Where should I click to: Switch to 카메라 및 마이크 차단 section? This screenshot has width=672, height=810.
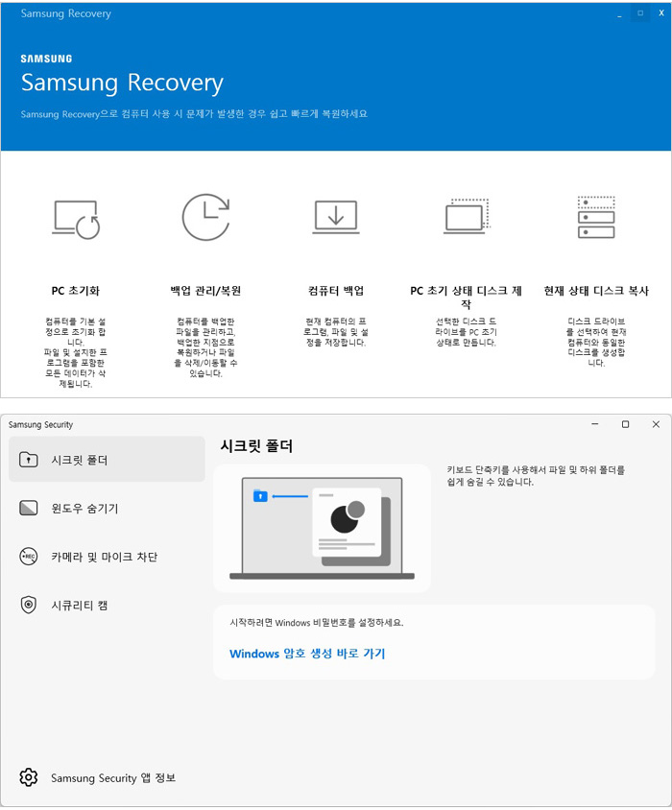[x=107, y=557]
